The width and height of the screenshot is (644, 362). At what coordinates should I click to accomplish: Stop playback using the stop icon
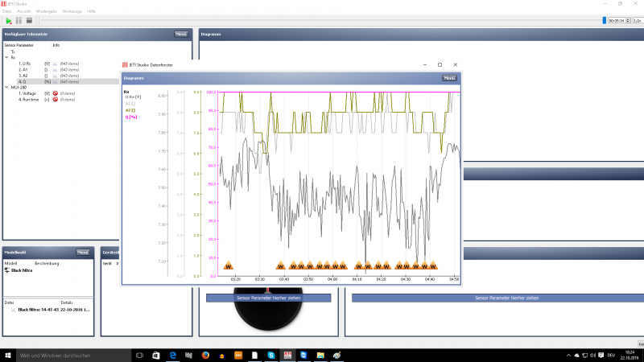pyautogui.click(x=29, y=21)
